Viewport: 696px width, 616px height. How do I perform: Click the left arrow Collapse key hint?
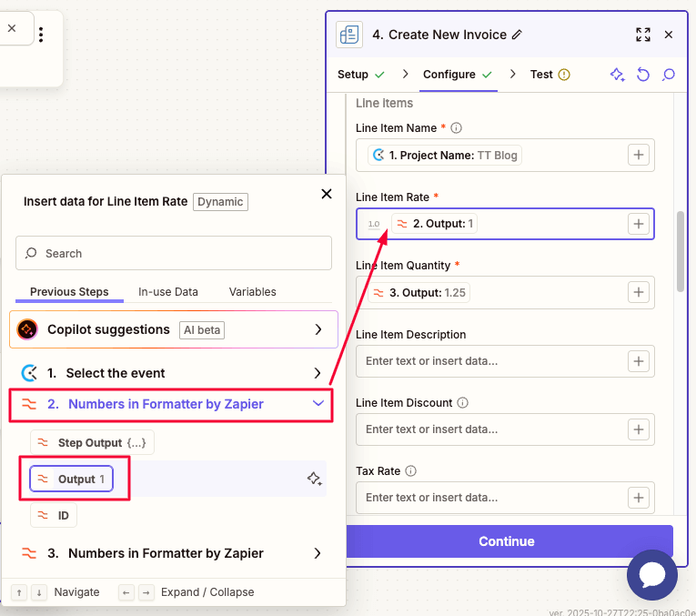126,592
